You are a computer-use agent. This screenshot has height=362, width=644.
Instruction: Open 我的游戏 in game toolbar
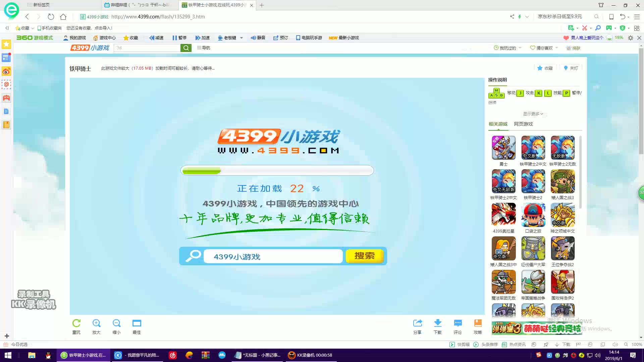click(74, 38)
